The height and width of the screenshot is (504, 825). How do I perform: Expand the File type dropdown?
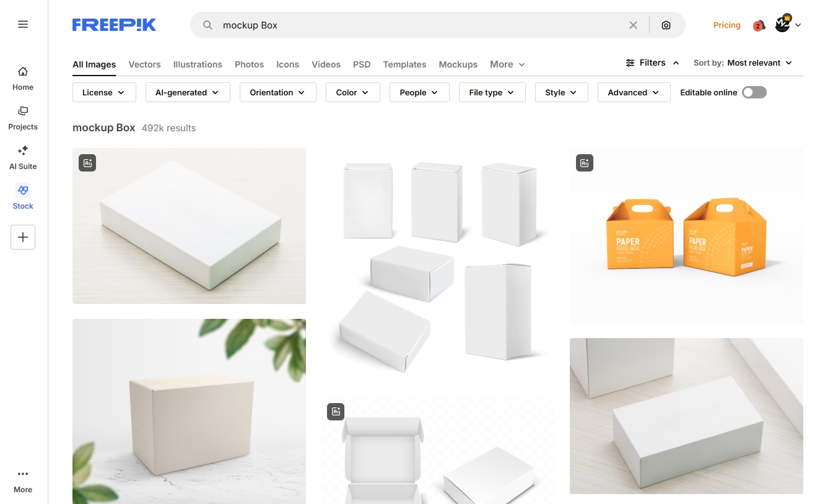[x=492, y=92]
